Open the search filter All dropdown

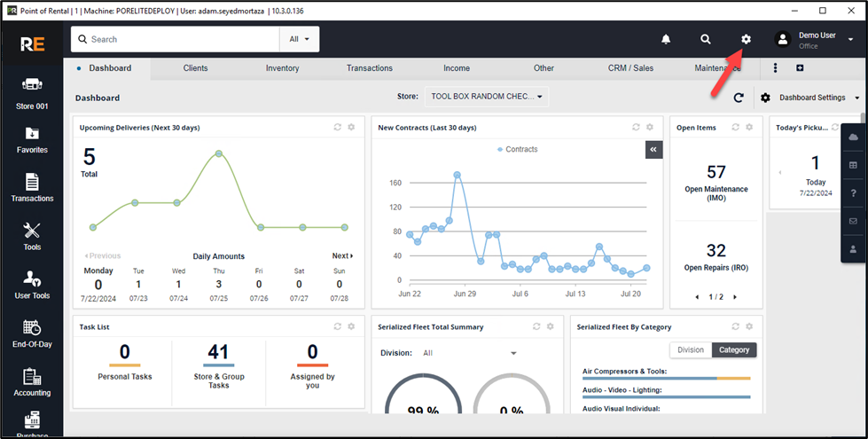pyautogui.click(x=299, y=39)
